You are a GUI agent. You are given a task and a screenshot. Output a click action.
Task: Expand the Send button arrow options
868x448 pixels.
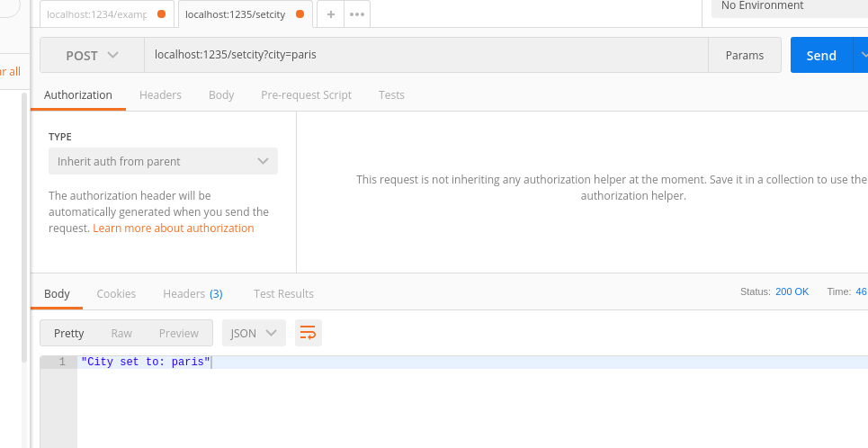(x=863, y=56)
